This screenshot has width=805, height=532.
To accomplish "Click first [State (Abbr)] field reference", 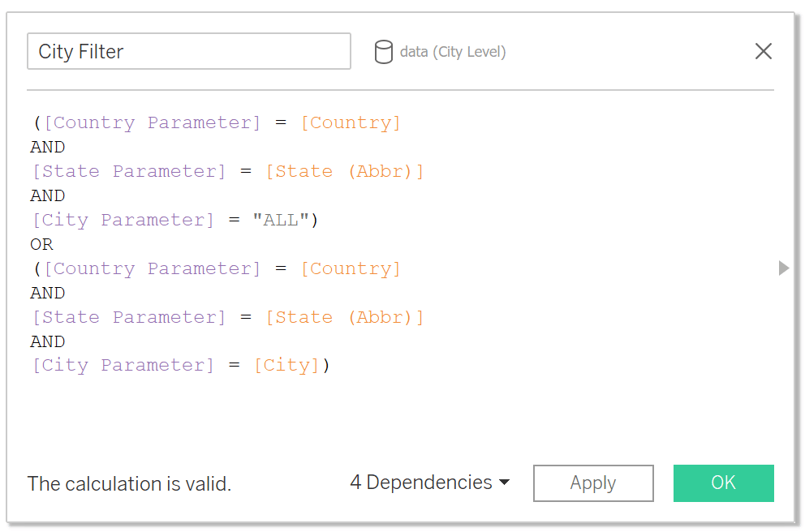I will coord(345,171).
